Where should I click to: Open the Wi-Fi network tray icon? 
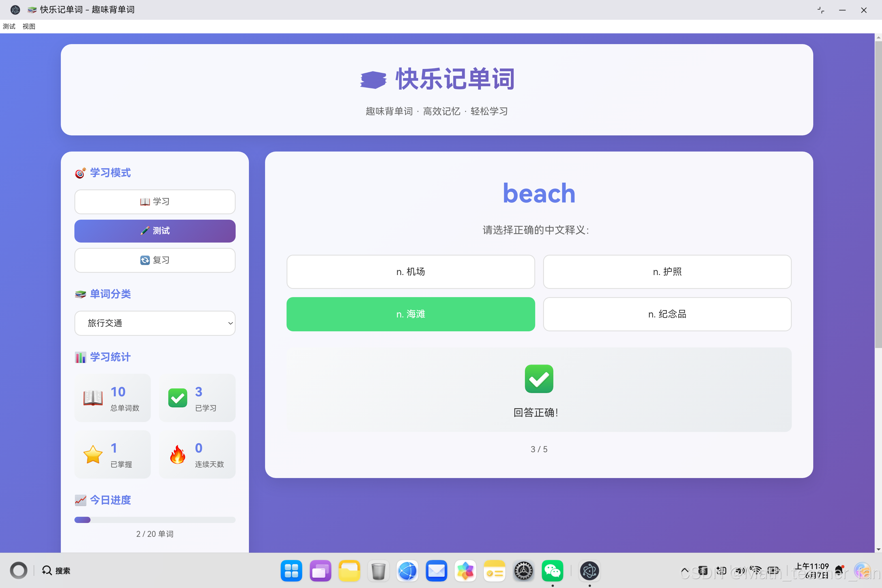pos(756,570)
